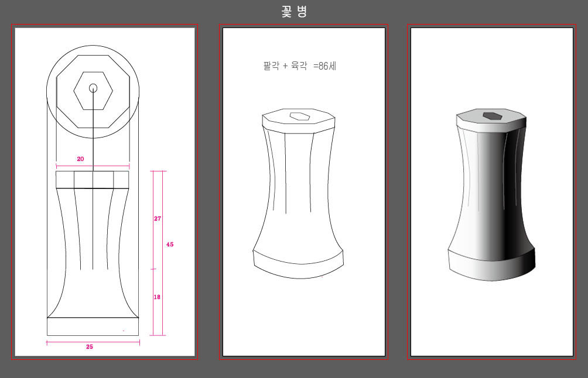The image size is (588, 378).
Task: Click the hexagon opening on line-art vase
Action: [300, 116]
